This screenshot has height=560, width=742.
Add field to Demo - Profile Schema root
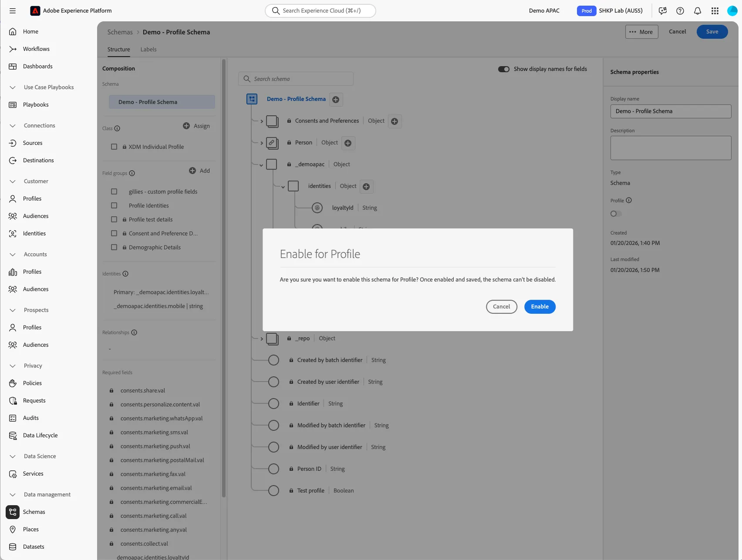(336, 100)
